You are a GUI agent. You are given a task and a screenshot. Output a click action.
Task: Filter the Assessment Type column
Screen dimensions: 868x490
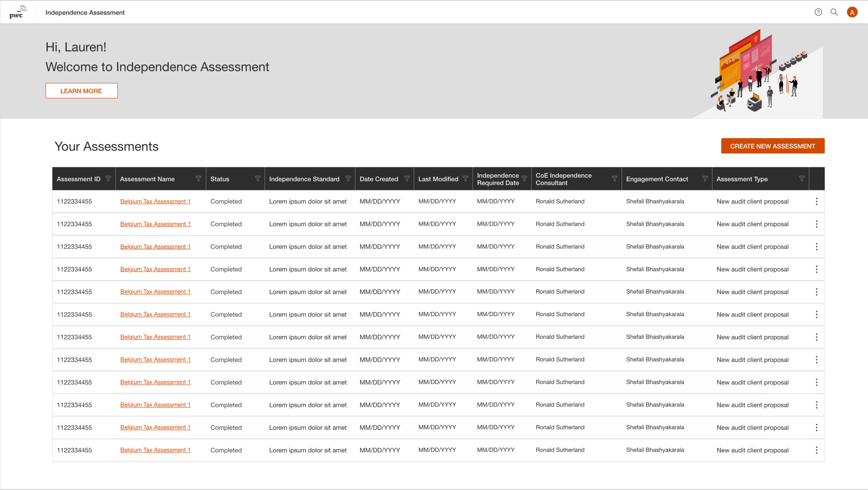[x=802, y=179]
